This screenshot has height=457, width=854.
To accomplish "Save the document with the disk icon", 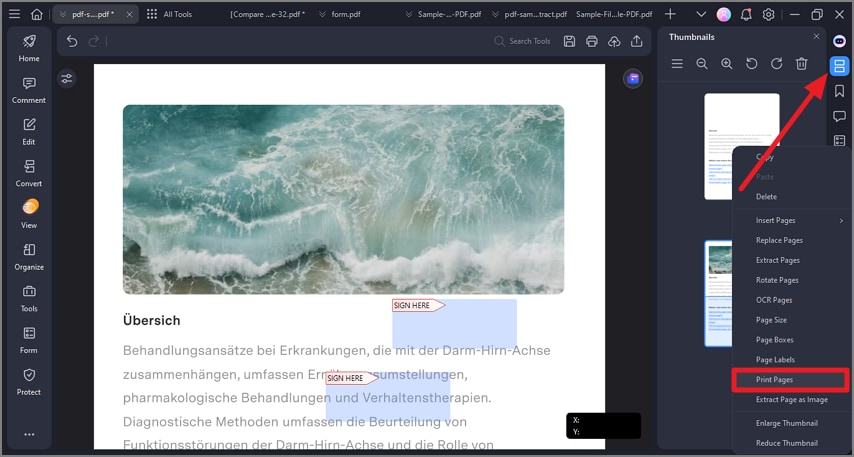I will click(569, 41).
